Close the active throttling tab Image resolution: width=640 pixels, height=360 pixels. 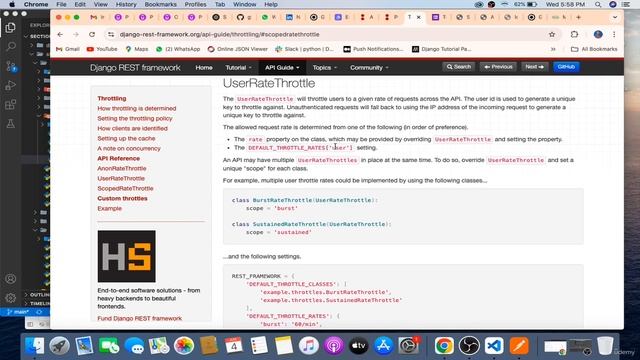tap(418, 18)
